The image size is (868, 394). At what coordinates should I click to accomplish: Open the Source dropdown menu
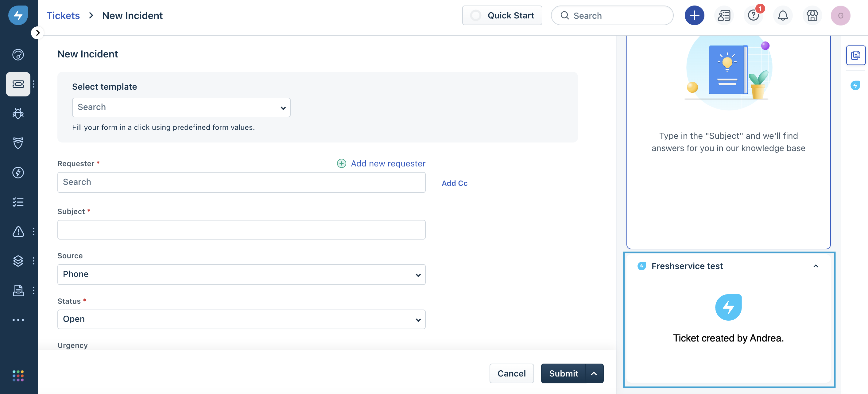coord(241,274)
